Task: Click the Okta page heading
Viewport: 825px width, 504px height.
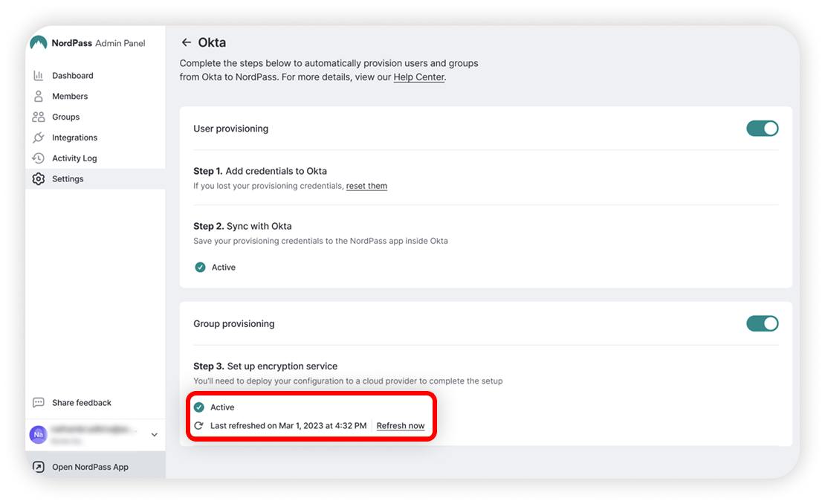Action: (x=212, y=42)
